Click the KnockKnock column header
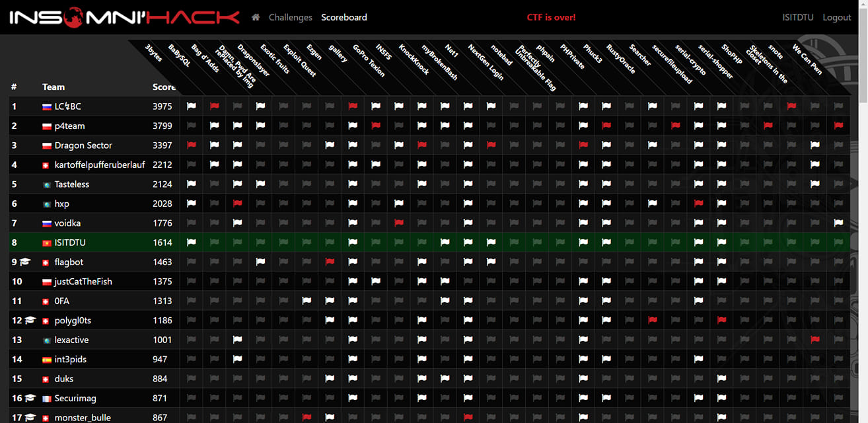This screenshot has width=868, height=423. click(414, 59)
